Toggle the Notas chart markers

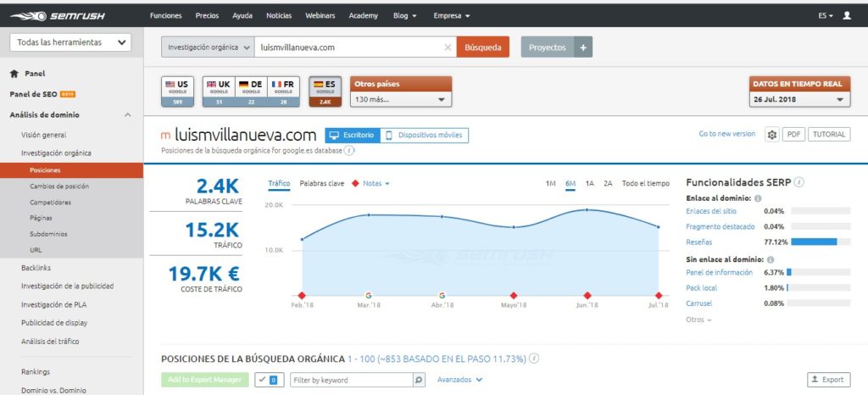pos(367,183)
